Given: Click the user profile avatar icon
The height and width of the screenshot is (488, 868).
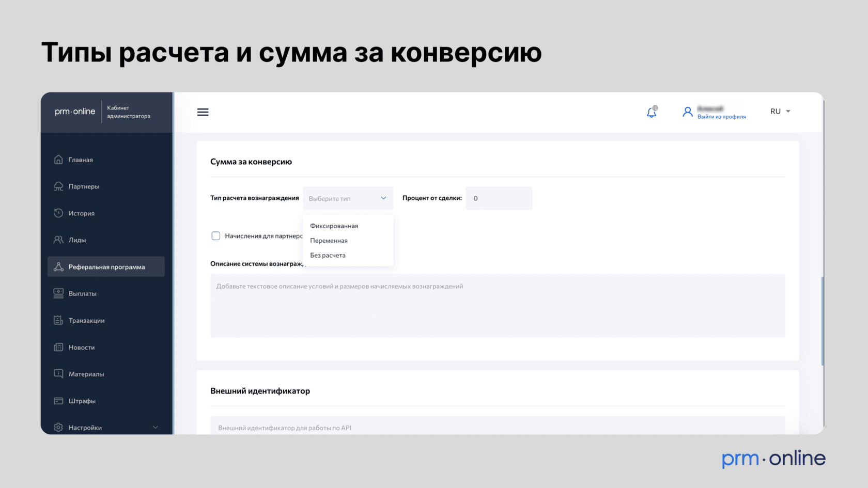Looking at the screenshot, I should (x=687, y=112).
